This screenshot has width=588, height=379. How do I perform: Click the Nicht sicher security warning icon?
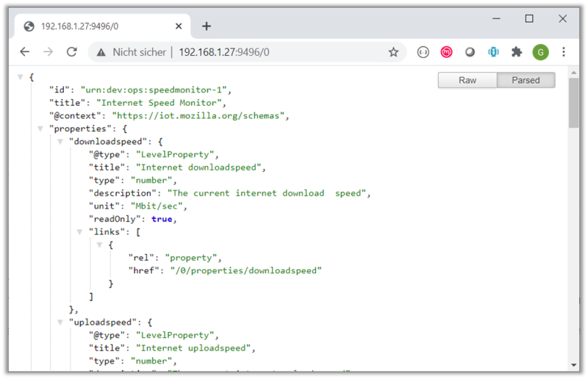point(101,52)
